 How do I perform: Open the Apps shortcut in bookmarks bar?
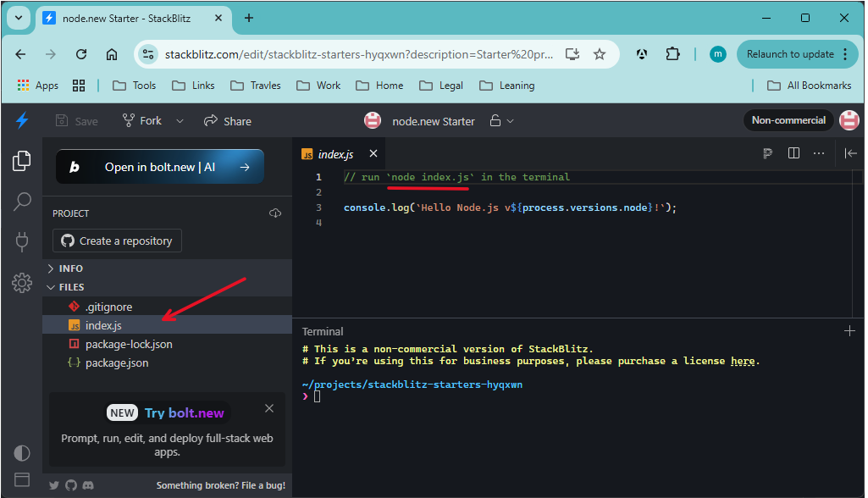point(37,86)
